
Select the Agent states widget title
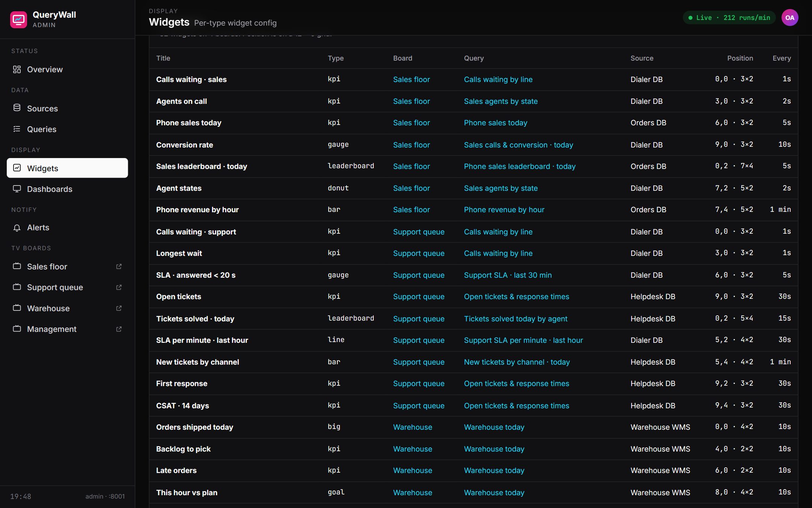pyautogui.click(x=179, y=188)
